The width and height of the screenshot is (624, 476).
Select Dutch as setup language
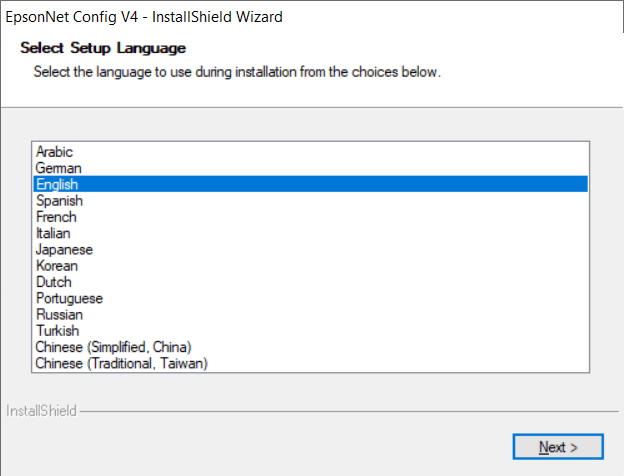54,282
